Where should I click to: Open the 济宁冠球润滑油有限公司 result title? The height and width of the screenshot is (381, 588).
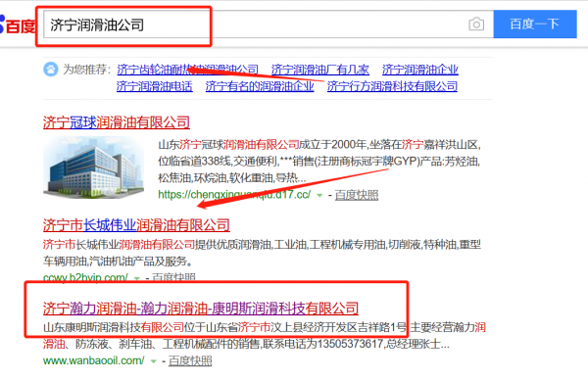point(117,122)
